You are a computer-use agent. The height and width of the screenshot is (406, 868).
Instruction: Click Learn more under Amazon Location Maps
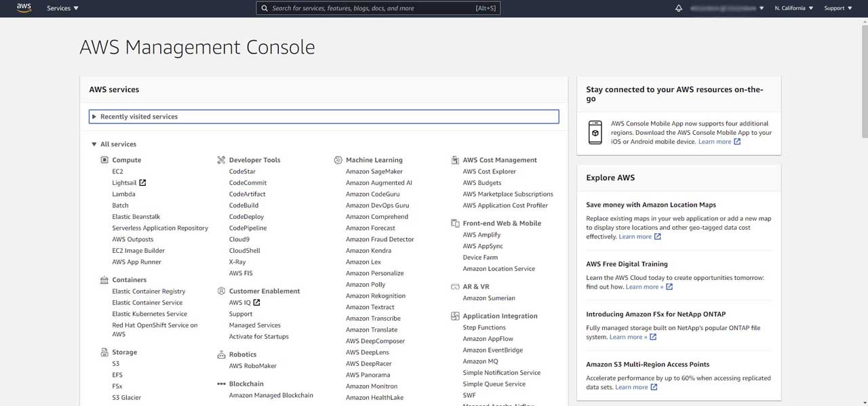(635, 237)
